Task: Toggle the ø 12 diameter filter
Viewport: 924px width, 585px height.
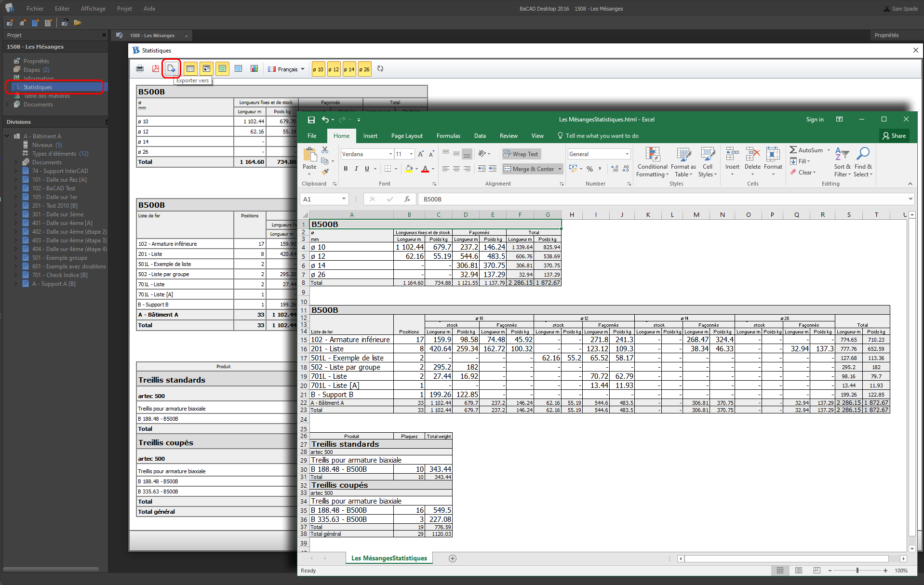Action: point(334,69)
